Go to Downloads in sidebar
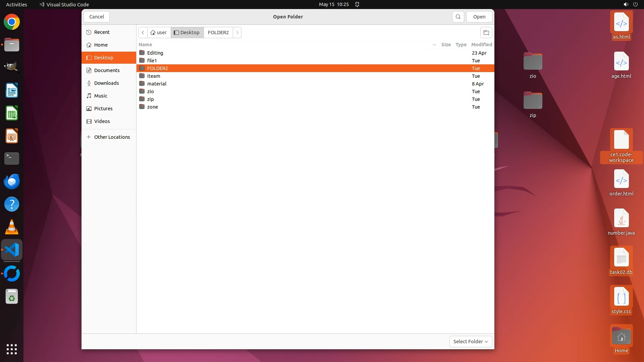This screenshot has width=644, height=362. pos(106,83)
